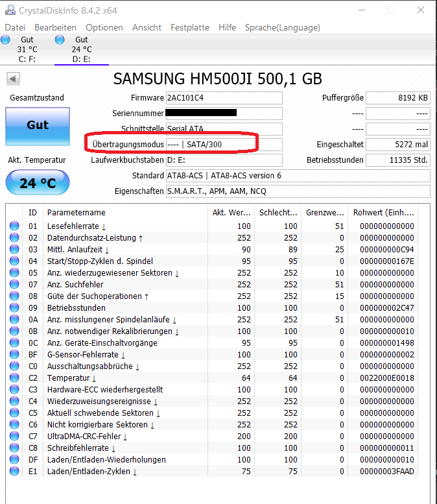Click status icon for misslungener Spindelanläufe row
Screen dimensions: 437x504
(14, 319)
